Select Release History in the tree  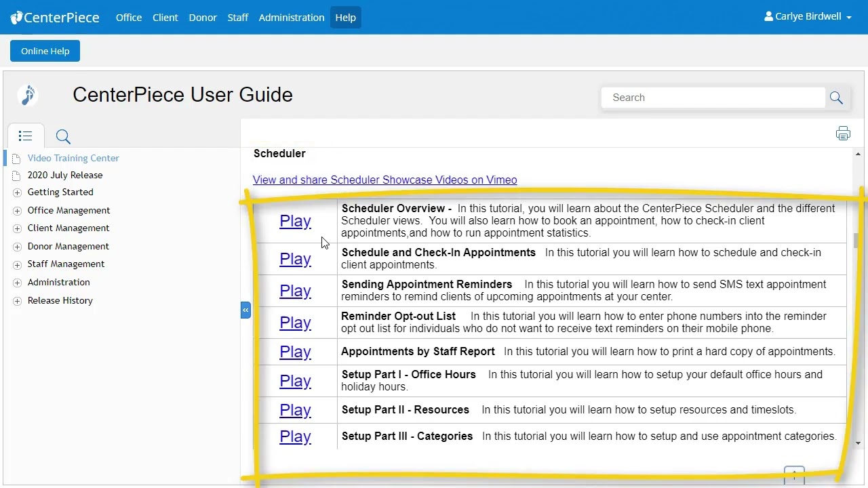(60, 300)
